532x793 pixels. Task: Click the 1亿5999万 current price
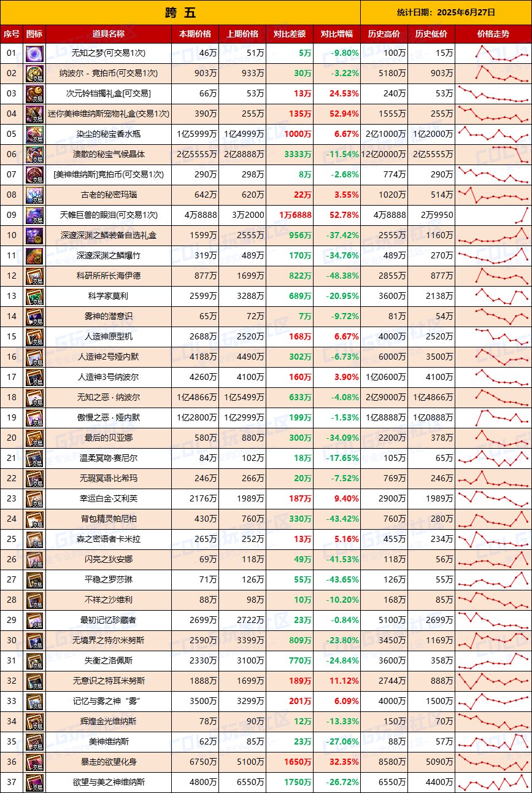(197, 134)
